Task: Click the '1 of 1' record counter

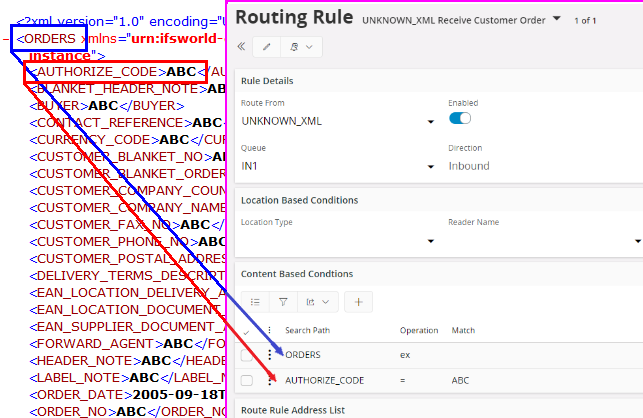Action: (585, 21)
